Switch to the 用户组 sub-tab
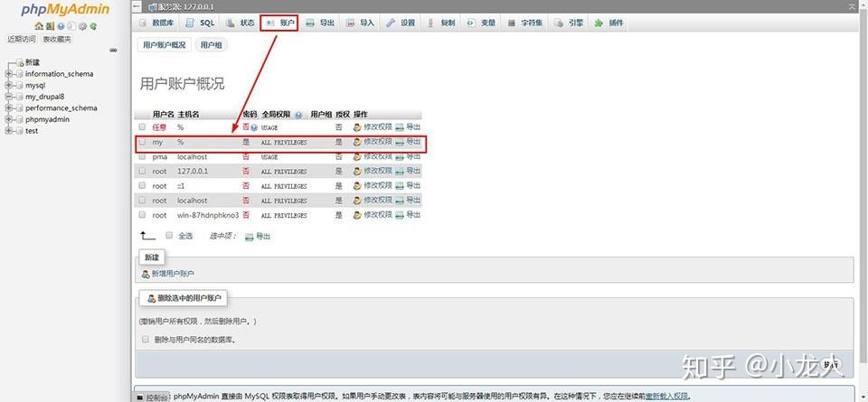Viewport: 868px width, 402px height. tap(211, 45)
